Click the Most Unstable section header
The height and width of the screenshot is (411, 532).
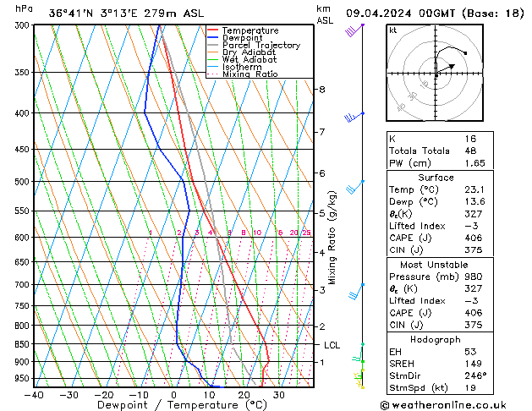[436, 264]
